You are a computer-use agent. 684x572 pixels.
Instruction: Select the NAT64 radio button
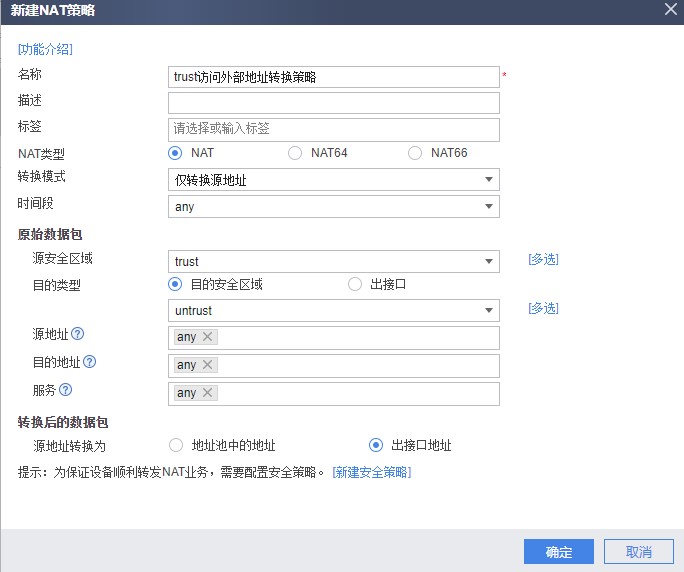(x=295, y=153)
